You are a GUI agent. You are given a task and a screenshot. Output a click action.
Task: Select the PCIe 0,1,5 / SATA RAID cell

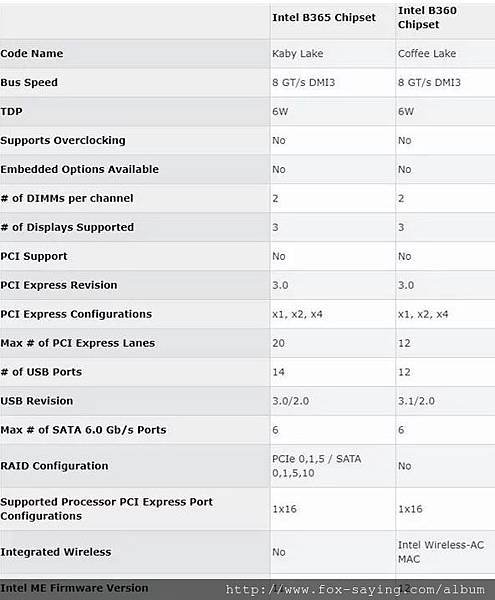(317, 466)
